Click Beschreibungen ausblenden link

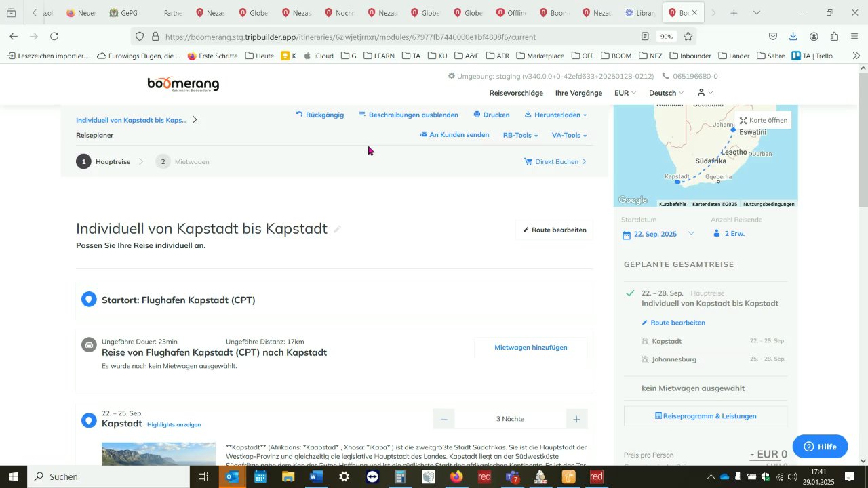(408, 115)
